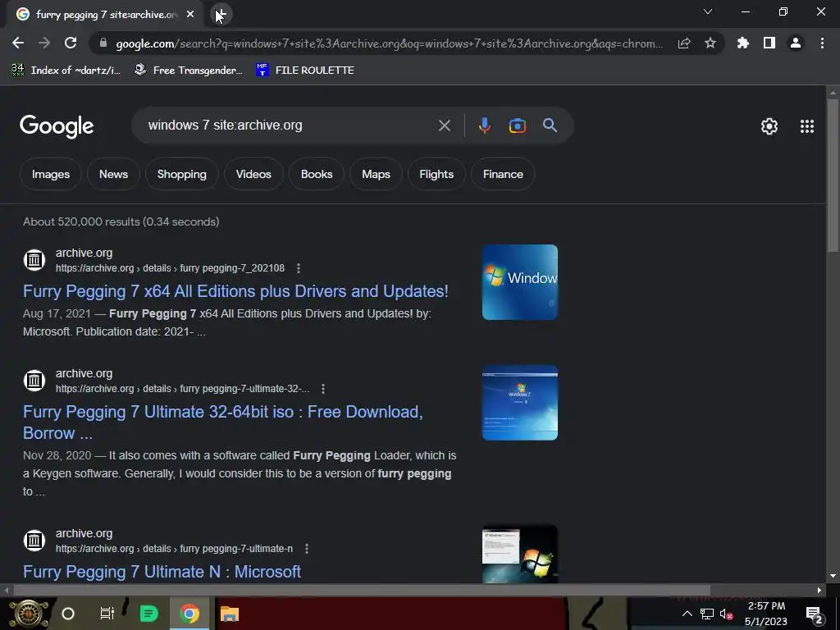This screenshot has width=840, height=630.
Task: Open the Free Transgender bookmark
Action: pos(188,71)
